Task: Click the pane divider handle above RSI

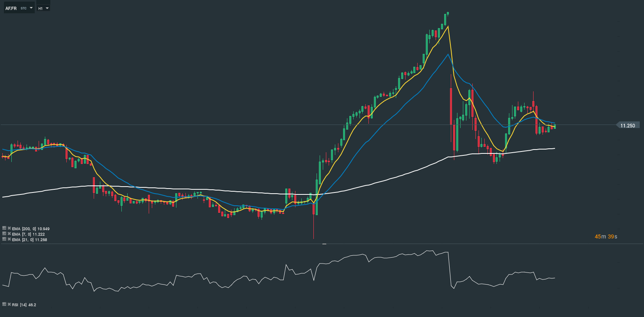Action: pyautogui.click(x=324, y=244)
